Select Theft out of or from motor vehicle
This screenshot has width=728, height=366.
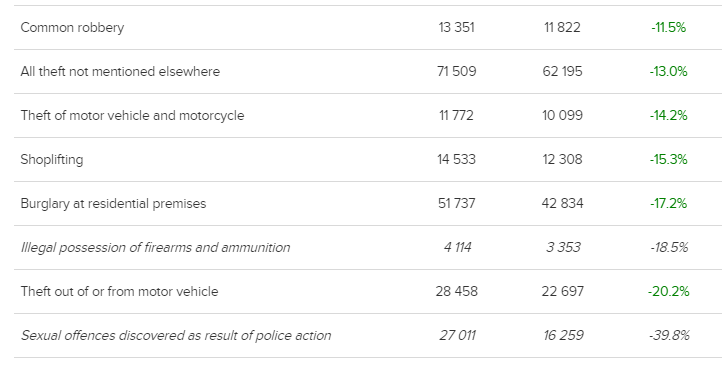coord(119,291)
